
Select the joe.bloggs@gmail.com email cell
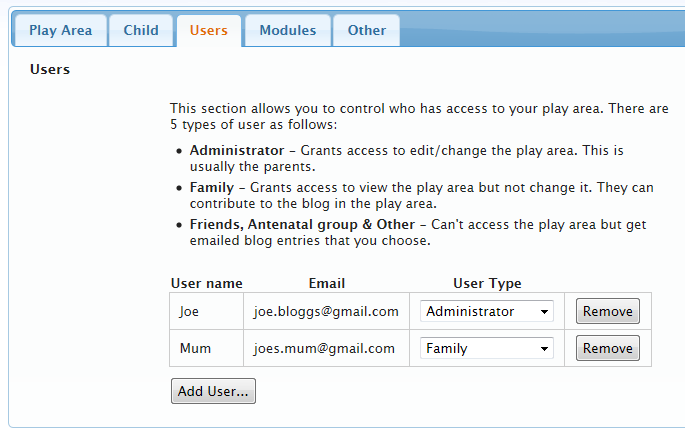click(326, 311)
